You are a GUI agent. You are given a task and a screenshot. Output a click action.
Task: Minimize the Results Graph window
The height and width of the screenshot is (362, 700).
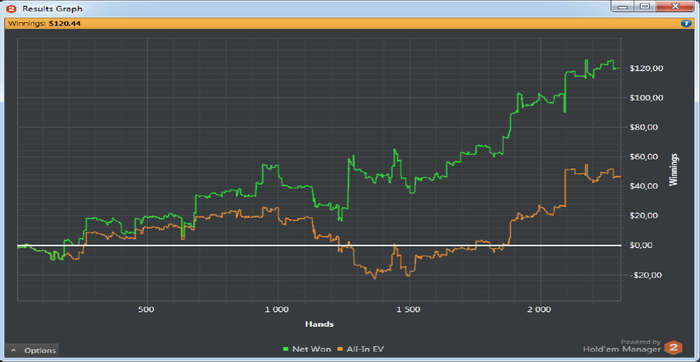(623, 7)
